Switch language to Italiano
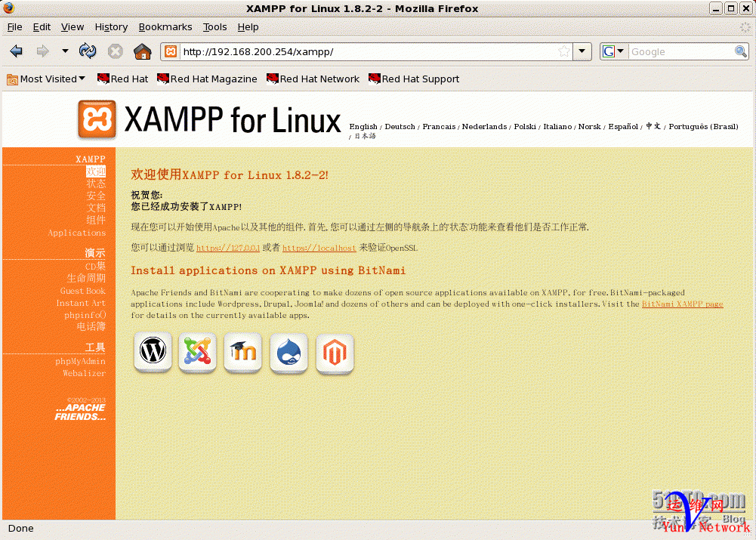Screen dimensions: 756x540 click(557, 126)
